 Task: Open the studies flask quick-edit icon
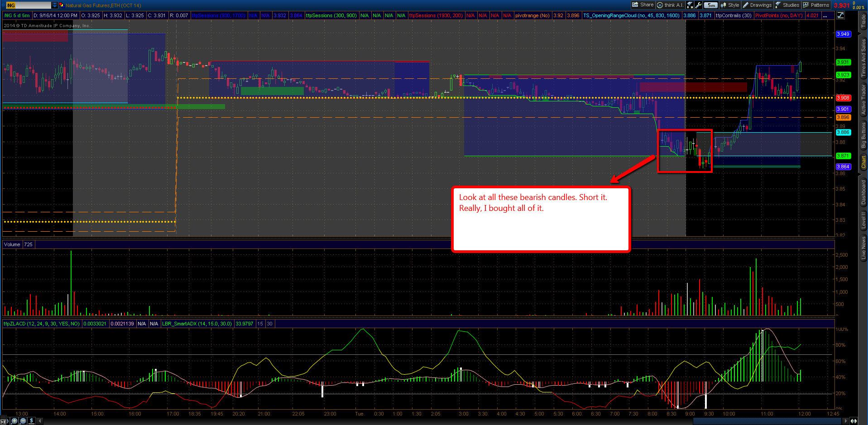[690, 5]
